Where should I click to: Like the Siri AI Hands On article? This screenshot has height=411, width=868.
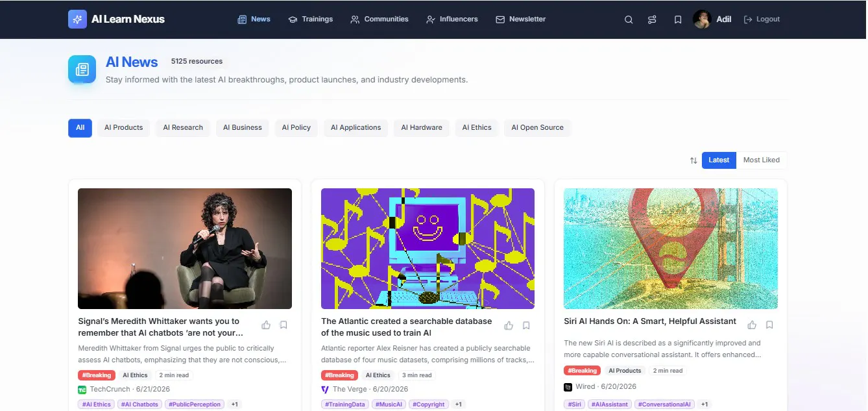[x=752, y=325]
